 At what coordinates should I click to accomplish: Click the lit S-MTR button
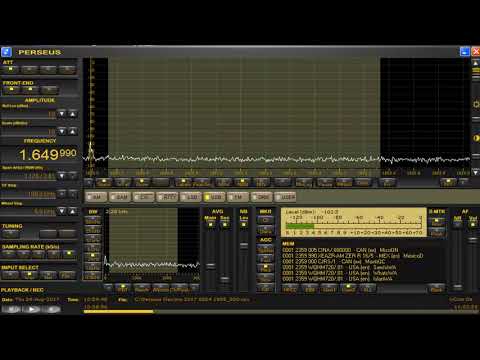pyautogui.click(x=437, y=221)
